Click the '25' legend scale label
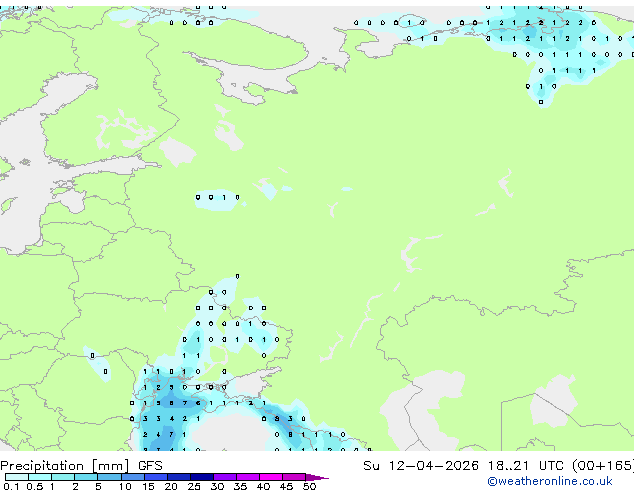 pos(194,486)
